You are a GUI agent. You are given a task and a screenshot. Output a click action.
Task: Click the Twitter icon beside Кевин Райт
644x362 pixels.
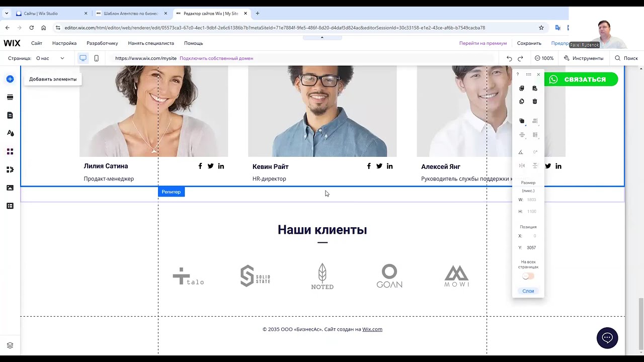coord(379,166)
